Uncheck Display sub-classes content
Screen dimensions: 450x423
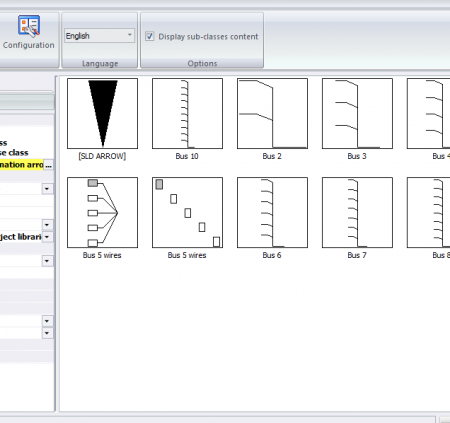(150, 36)
